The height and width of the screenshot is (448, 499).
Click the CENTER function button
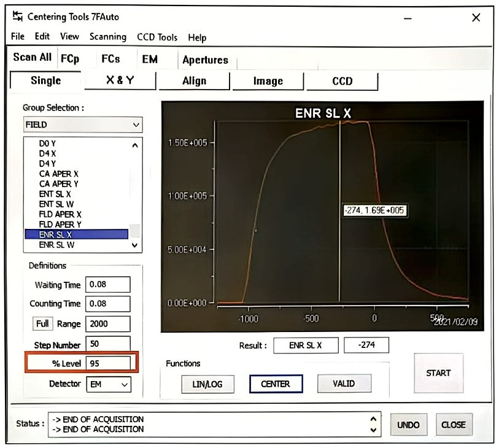(x=276, y=384)
